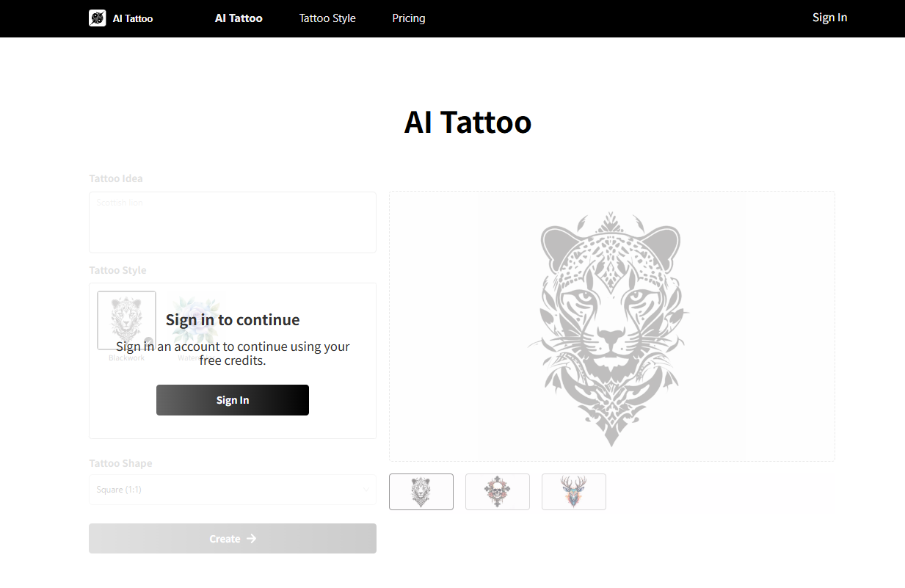This screenshot has height=588, width=905.
Task: Click the arrow icon on the Create button
Action: click(252, 539)
